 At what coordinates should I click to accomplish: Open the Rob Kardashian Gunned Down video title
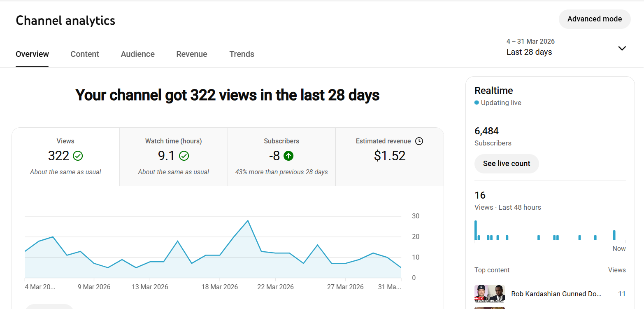point(556,294)
